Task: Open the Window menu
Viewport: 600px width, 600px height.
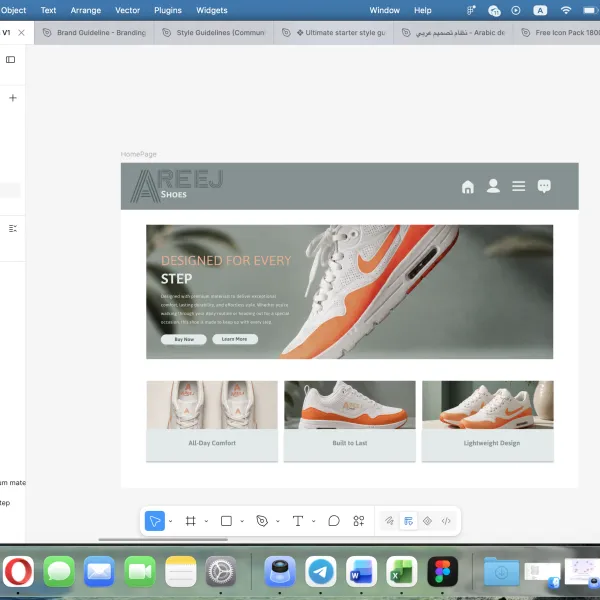Action: pyautogui.click(x=384, y=10)
